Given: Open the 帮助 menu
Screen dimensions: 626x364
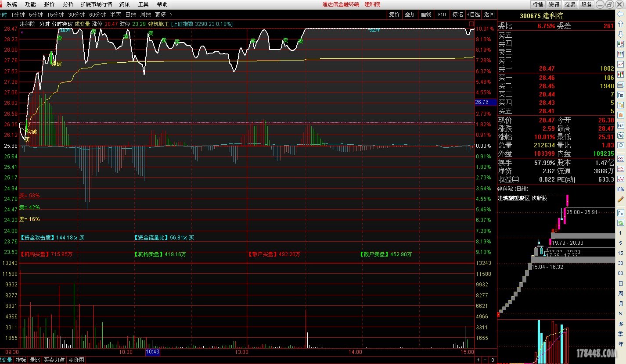Looking at the screenshot, I should pos(162,4).
